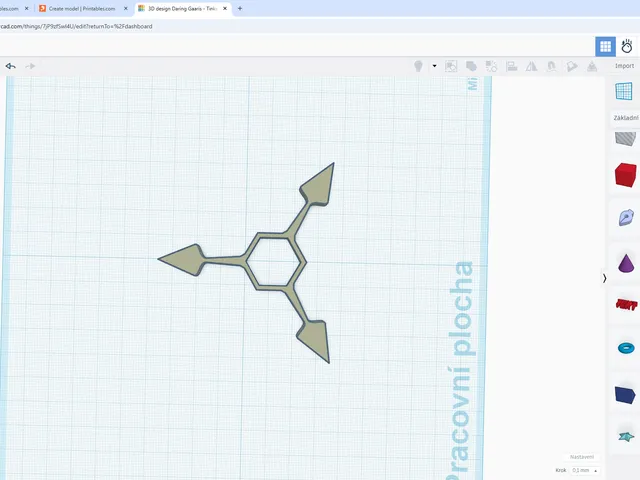Pick the teal Star shape
Image resolution: width=640 pixels, height=480 pixels.
pos(626,437)
